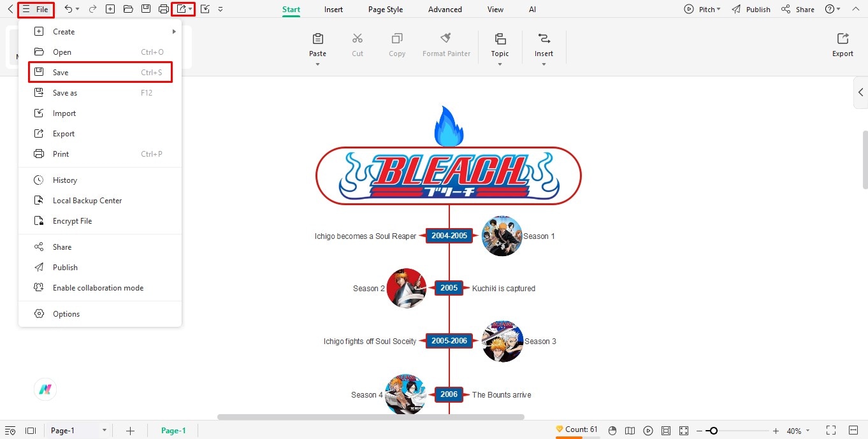
Task: Choose Export in the File menu
Action: pyautogui.click(x=100, y=133)
